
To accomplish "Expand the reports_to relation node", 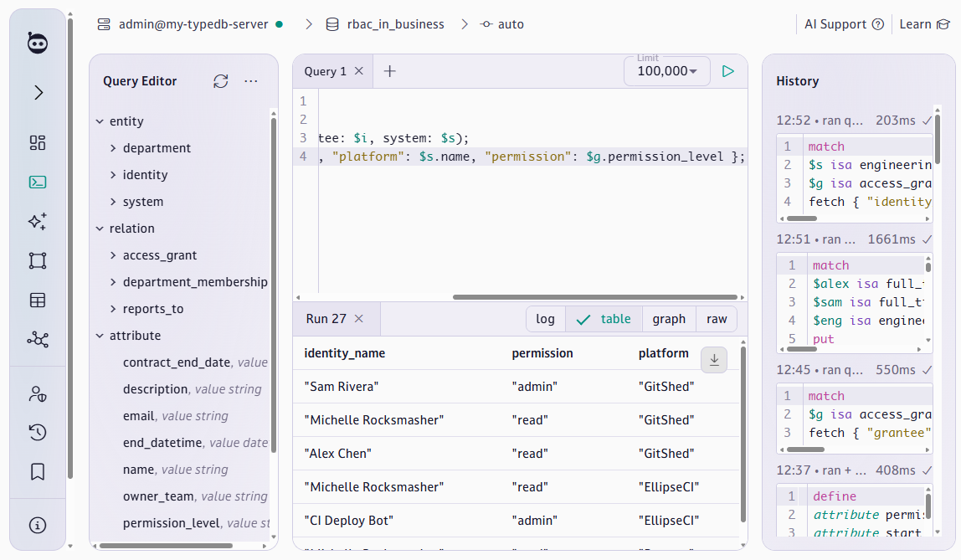I will 113,309.
